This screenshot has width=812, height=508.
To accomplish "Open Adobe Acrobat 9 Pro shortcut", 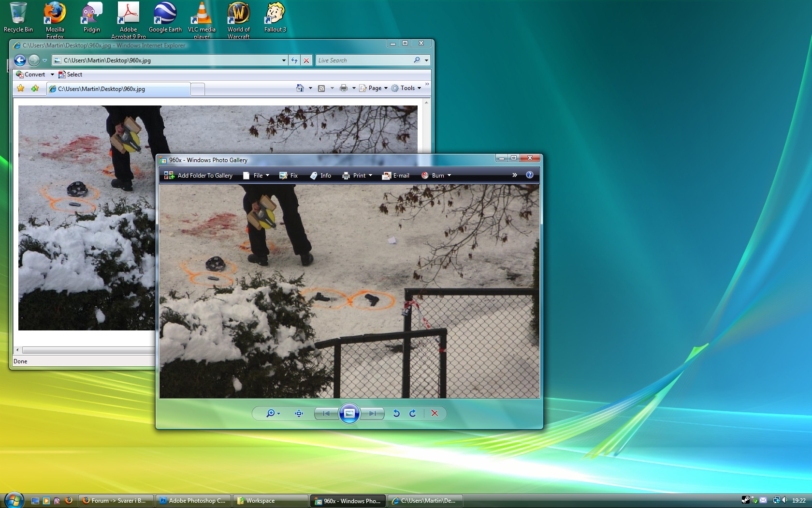I will pos(129,19).
